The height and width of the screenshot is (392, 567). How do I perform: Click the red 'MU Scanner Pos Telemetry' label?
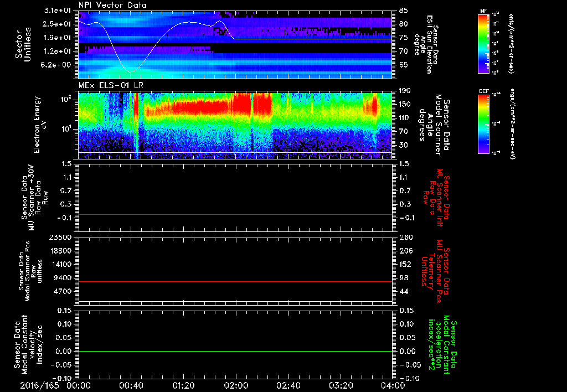click(436, 271)
